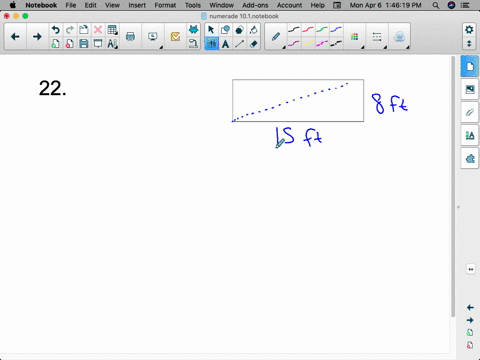This screenshot has height=360, width=480.
Task: Open the line thickness dropdown
Action: (377, 37)
